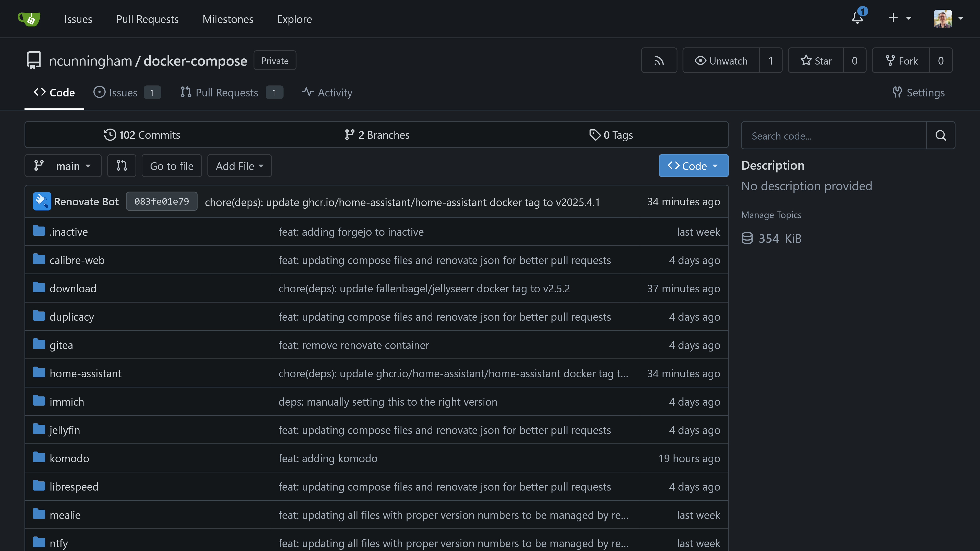
Task: Expand the Add File dropdown
Action: [239, 165]
